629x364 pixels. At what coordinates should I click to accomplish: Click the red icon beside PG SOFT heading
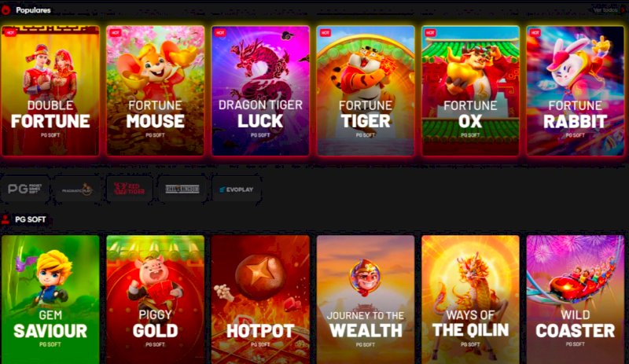pyautogui.click(x=6, y=219)
